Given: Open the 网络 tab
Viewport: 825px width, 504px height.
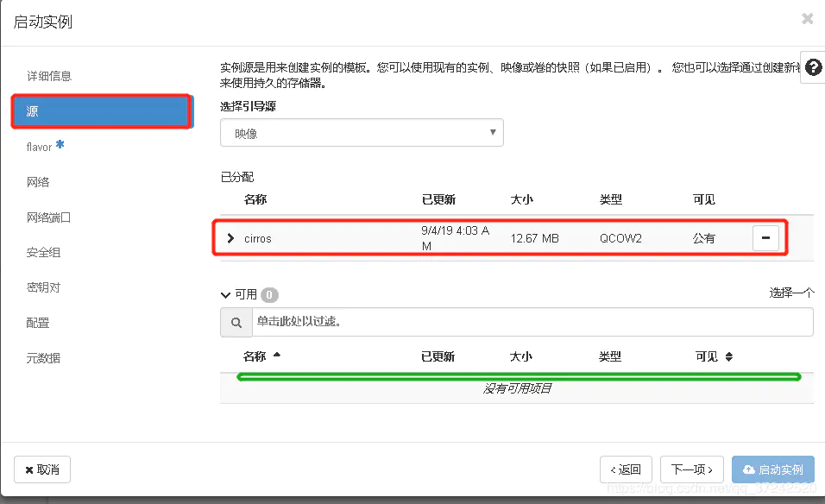Looking at the screenshot, I should pos(38,182).
